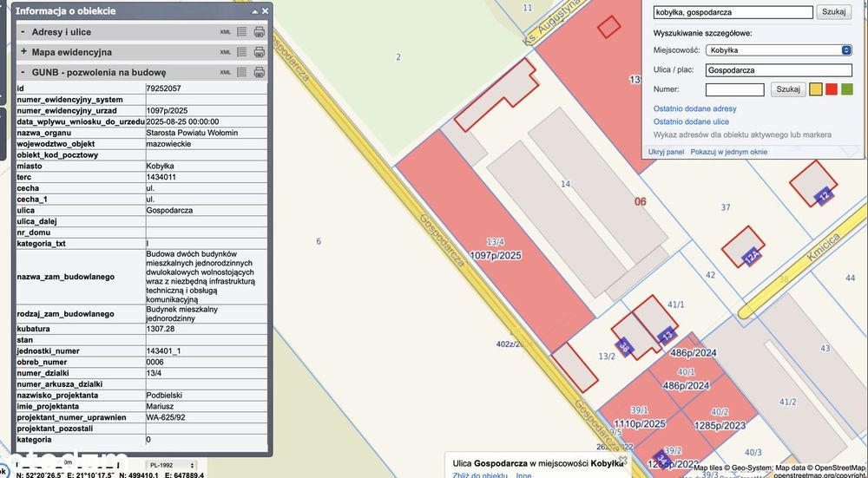Print the GUNB pozwolenia na budowę section
The image size is (868, 478).
pos(259,72)
